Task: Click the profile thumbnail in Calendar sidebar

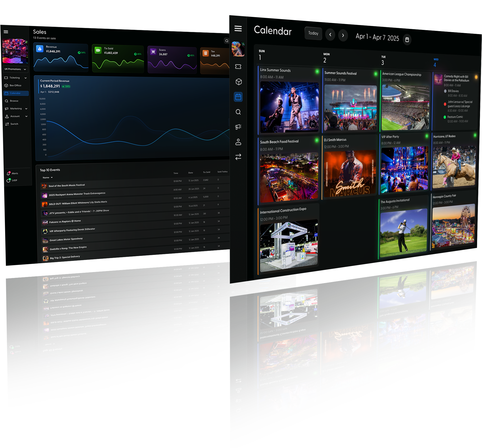Action: coord(238,49)
